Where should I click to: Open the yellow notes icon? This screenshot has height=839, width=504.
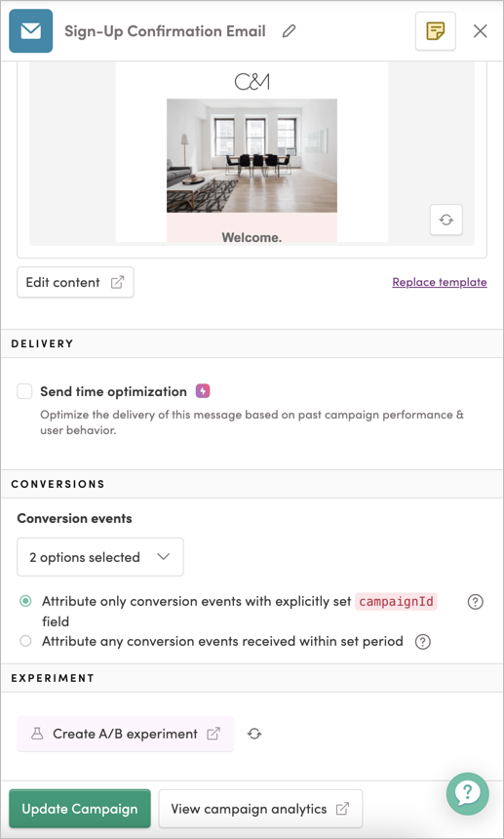point(436,31)
